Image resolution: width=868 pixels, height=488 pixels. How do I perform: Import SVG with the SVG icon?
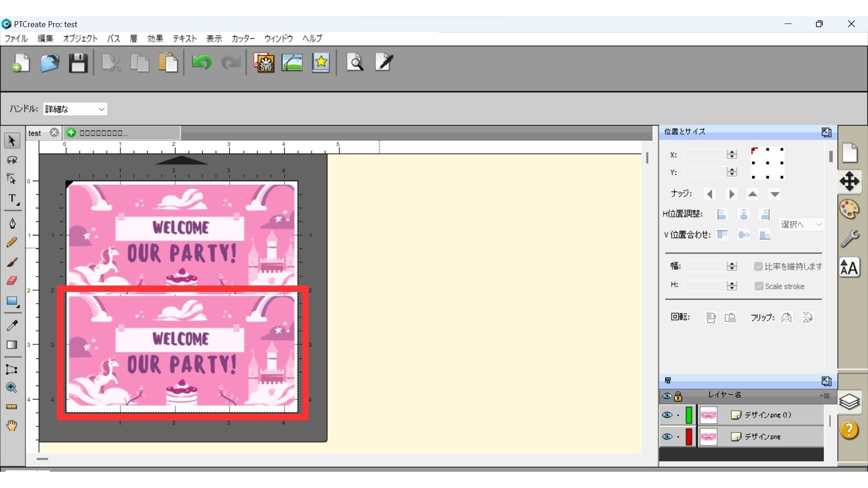[x=264, y=63]
